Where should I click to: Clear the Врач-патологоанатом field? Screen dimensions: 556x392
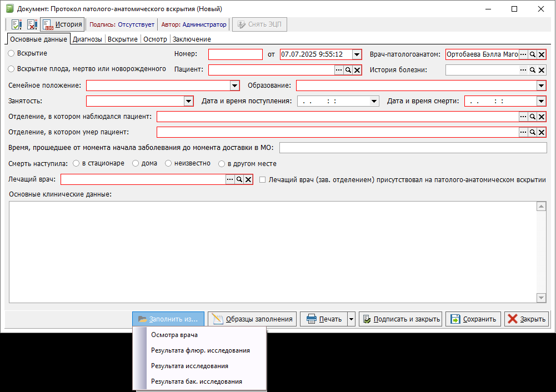(542, 54)
